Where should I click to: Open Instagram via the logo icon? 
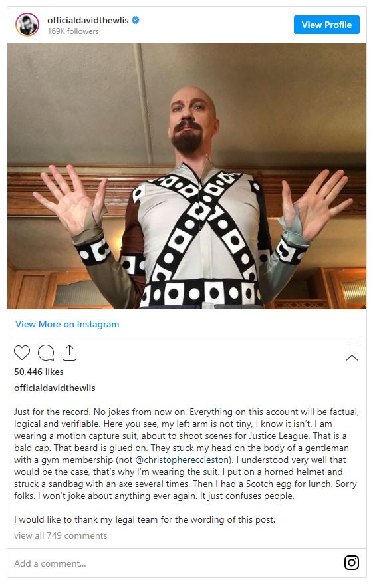coord(352,563)
